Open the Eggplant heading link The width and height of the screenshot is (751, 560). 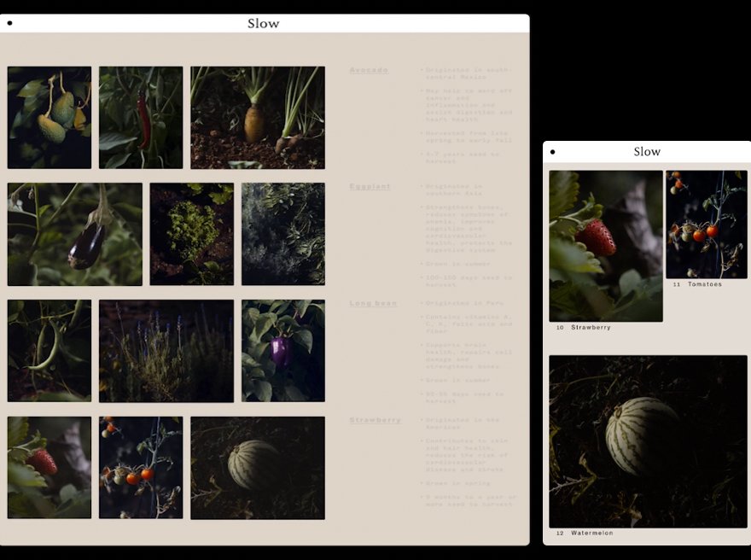click(370, 187)
